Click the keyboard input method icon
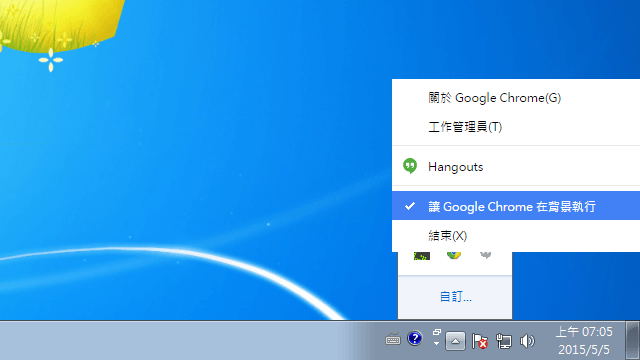Image resolution: width=640 pixels, height=360 pixels. coord(393,339)
